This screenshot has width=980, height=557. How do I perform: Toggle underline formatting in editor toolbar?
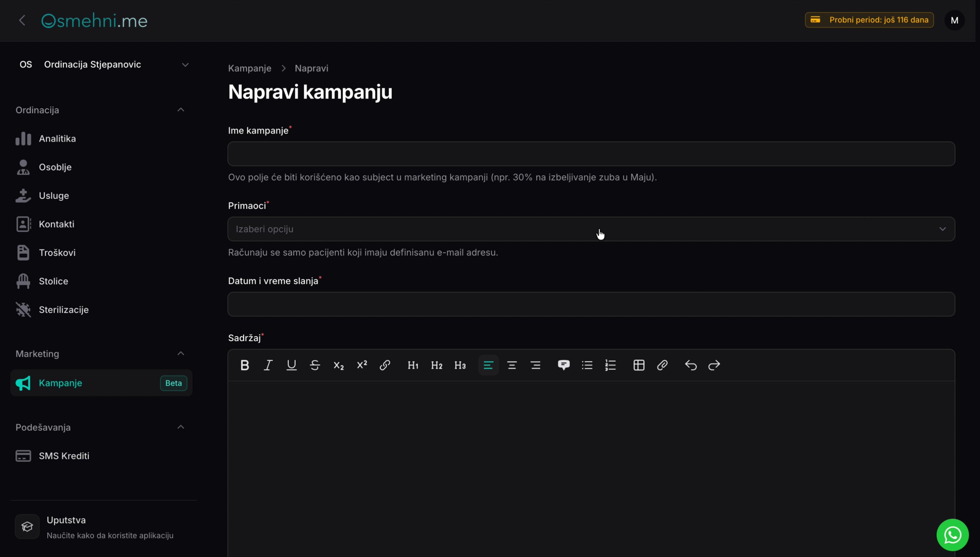pyautogui.click(x=292, y=365)
